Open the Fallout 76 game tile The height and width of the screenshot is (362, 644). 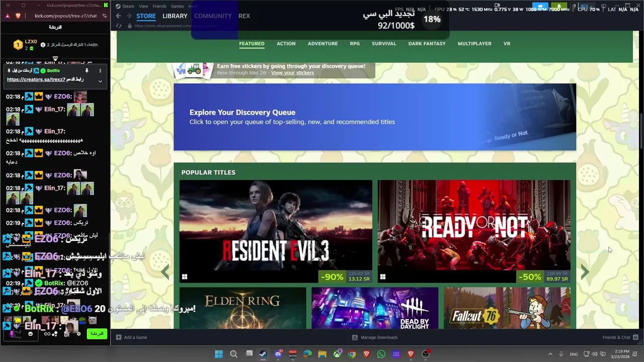pyautogui.click(x=507, y=308)
